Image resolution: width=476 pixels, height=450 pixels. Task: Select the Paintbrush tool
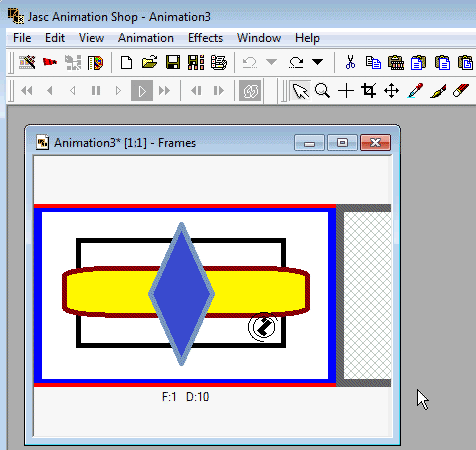[438, 90]
